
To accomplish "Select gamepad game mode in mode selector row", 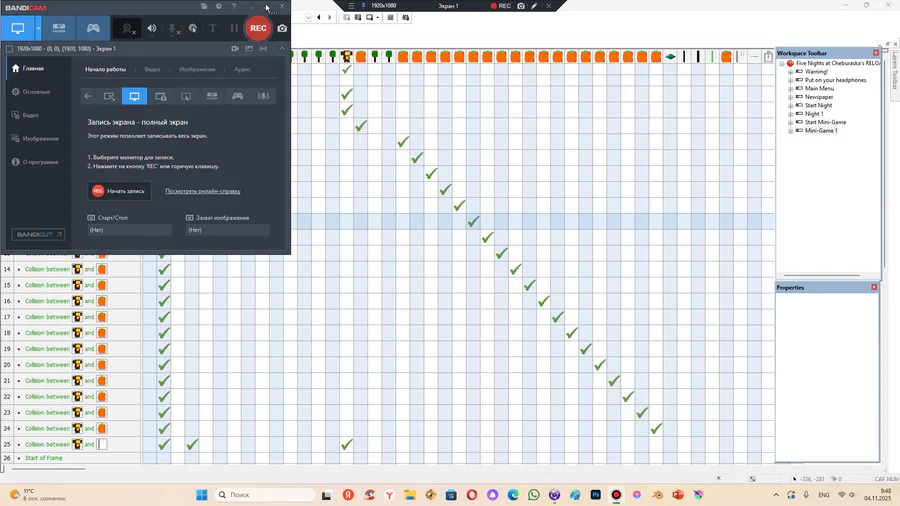I will click(237, 96).
